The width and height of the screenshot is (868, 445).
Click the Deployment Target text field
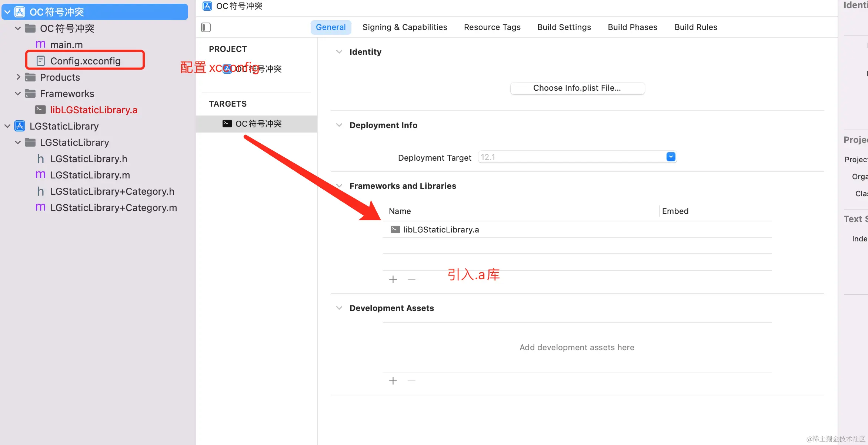point(570,157)
